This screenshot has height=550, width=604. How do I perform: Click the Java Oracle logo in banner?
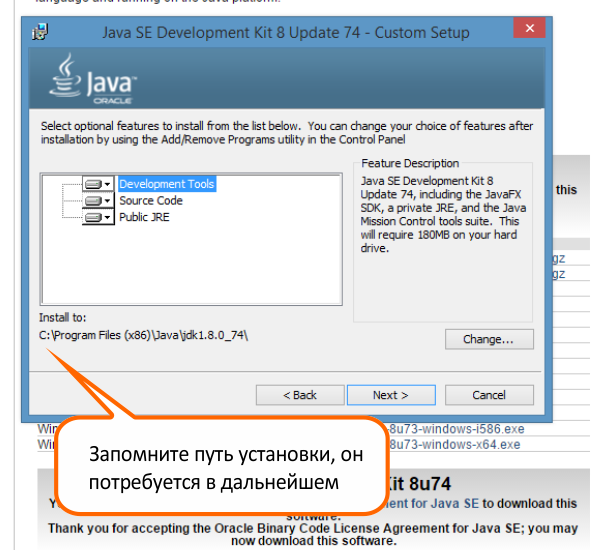coord(93,79)
